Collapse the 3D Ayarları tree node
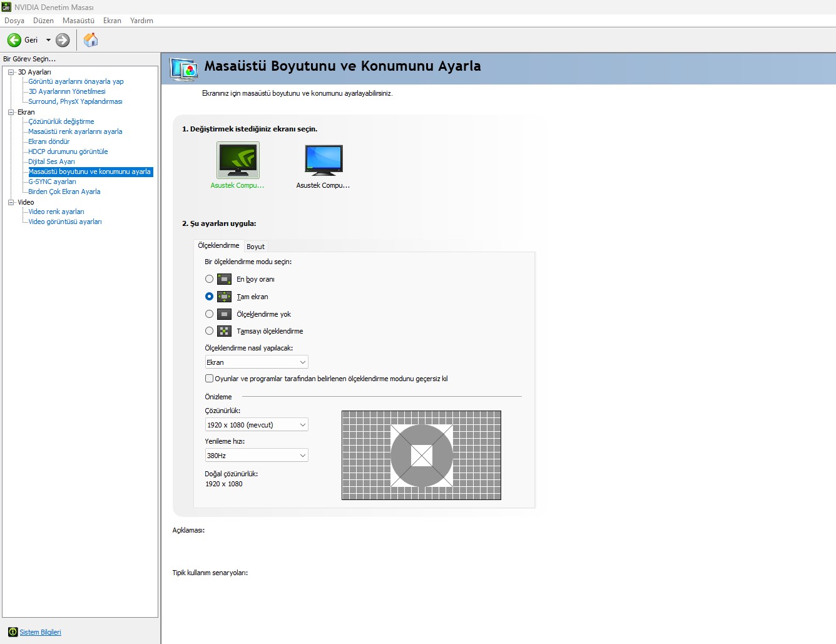The width and height of the screenshot is (836, 644). coord(11,72)
